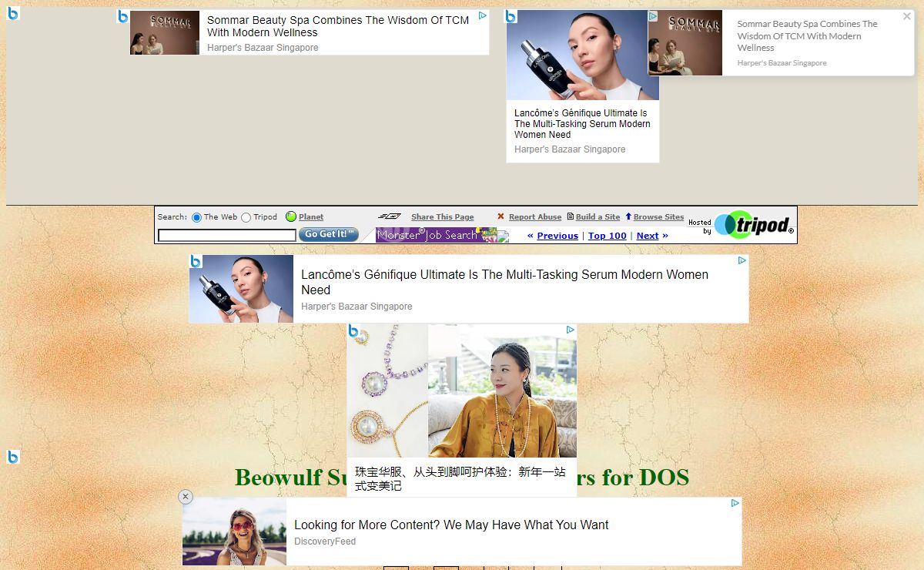Click the Lancôme Génifique headline in wide banner
The height and width of the screenshot is (570, 924).
[x=505, y=282]
